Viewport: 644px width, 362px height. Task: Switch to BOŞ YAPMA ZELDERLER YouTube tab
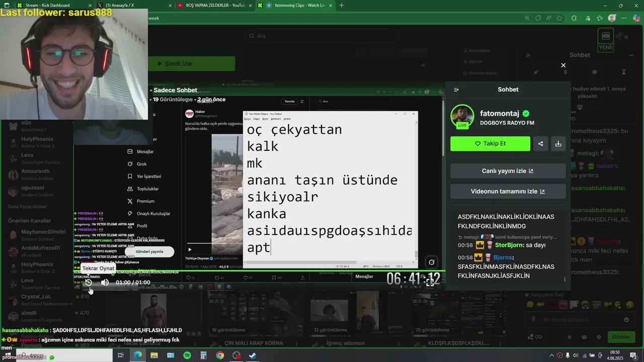click(214, 5)
